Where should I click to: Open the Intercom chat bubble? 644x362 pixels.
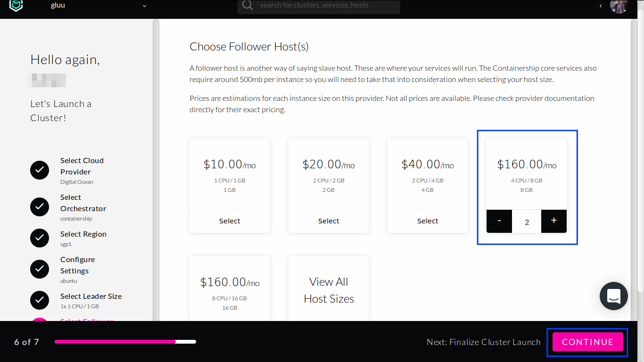(613, 296)
